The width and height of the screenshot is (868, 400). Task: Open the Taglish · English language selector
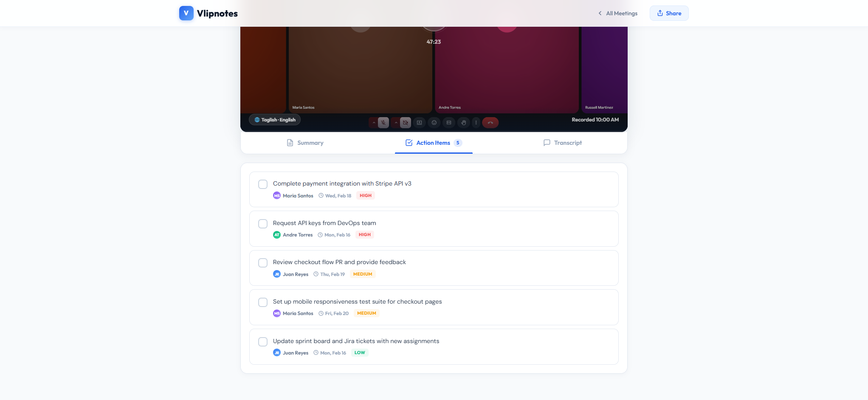tap(274, 119)
